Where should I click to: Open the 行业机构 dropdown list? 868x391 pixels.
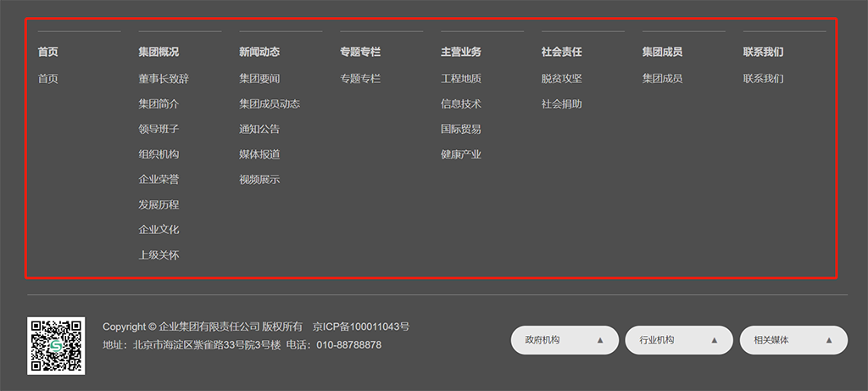678,340
